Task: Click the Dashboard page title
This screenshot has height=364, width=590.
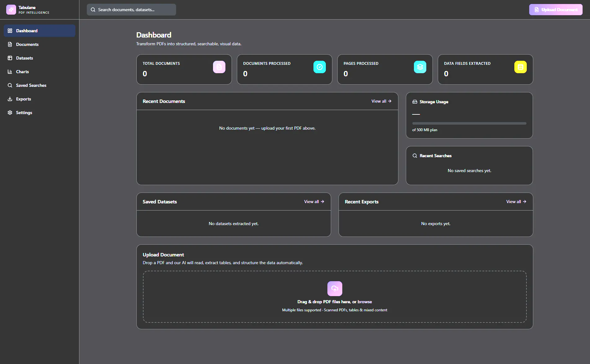Action: 154,35
